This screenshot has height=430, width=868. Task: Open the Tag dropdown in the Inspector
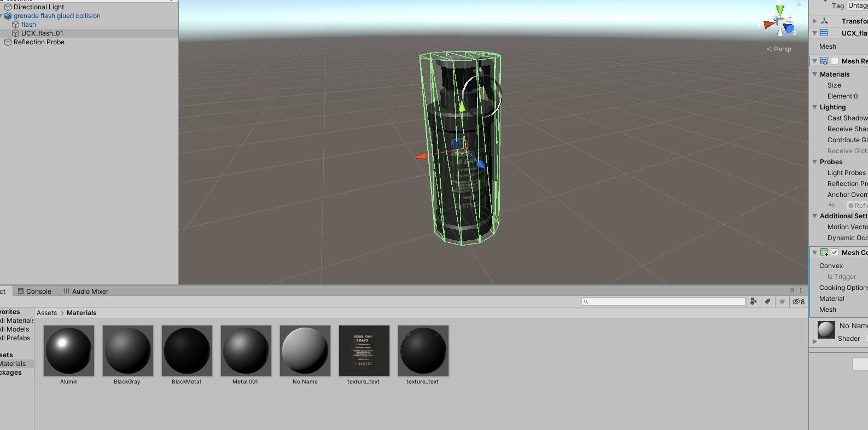pyautogui.click(x=857, y=5)
